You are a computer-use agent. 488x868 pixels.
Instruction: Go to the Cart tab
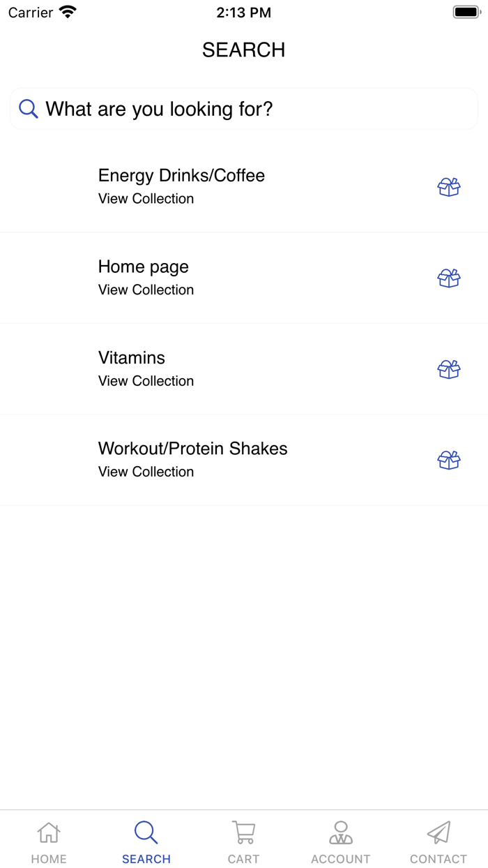pos(243,841)
